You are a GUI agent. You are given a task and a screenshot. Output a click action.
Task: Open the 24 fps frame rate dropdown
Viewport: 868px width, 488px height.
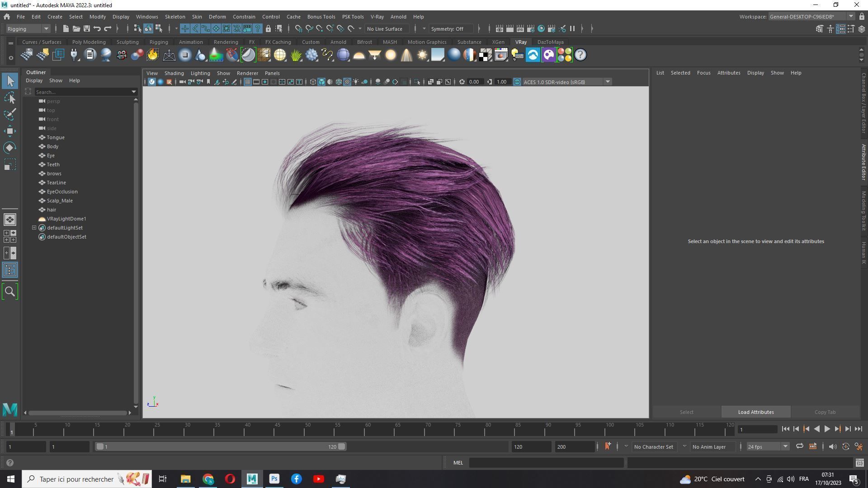[x=768, y=447]
